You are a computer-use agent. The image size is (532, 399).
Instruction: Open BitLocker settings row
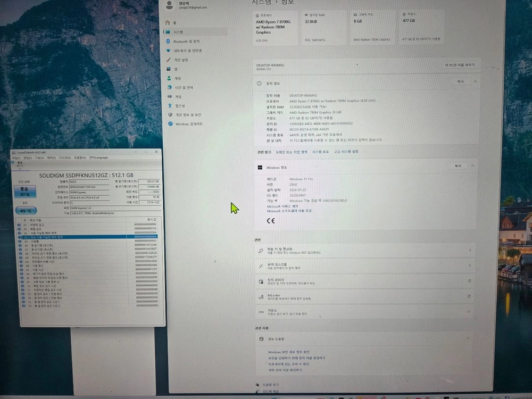[x=365, y=296]
